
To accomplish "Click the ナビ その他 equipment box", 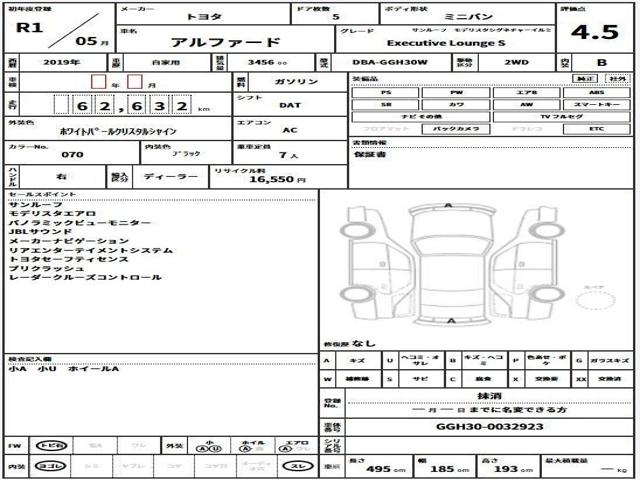I will click(421, 117).
